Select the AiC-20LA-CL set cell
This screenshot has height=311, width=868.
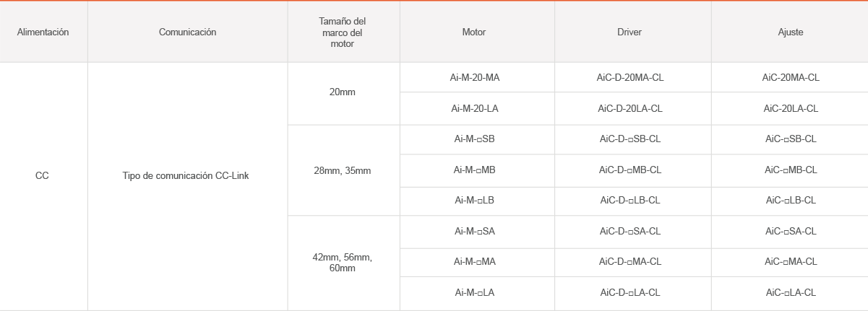pos(790,109)
